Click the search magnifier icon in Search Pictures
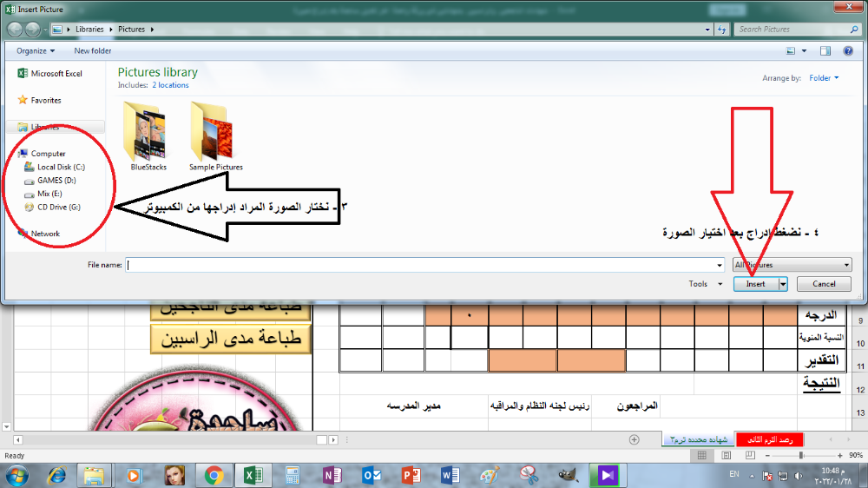Screen dimensions: 868x488 point(854,30)
